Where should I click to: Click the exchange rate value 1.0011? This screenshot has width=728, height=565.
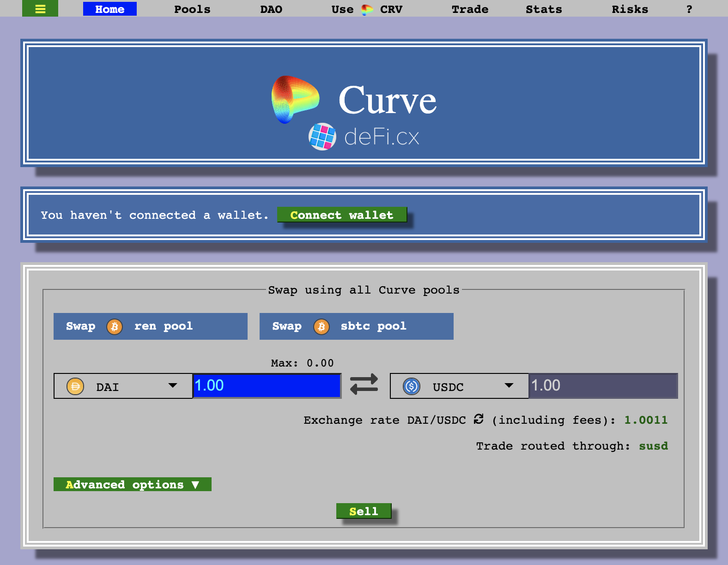tap(646, 420)
